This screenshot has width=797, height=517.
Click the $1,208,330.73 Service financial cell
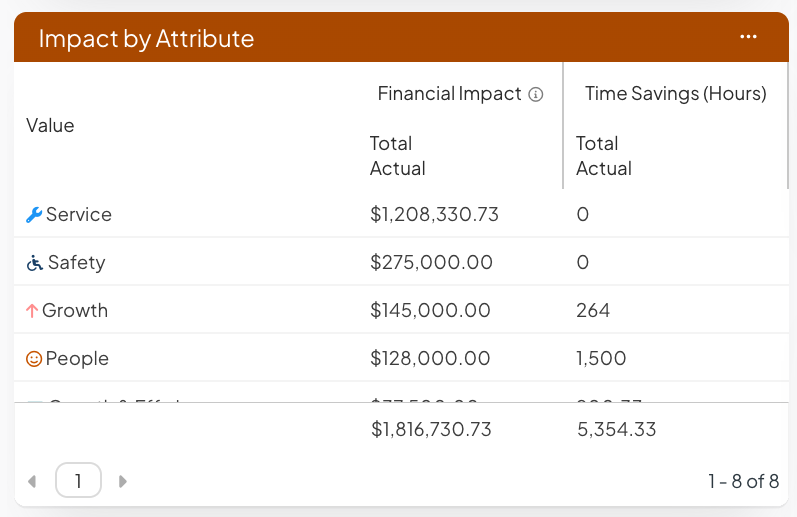(x=434, y=215)
